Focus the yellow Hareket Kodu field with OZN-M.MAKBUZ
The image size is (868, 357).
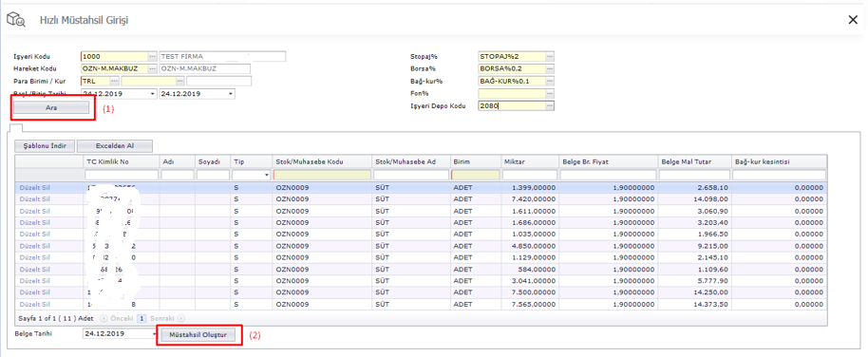coord(114,69)
